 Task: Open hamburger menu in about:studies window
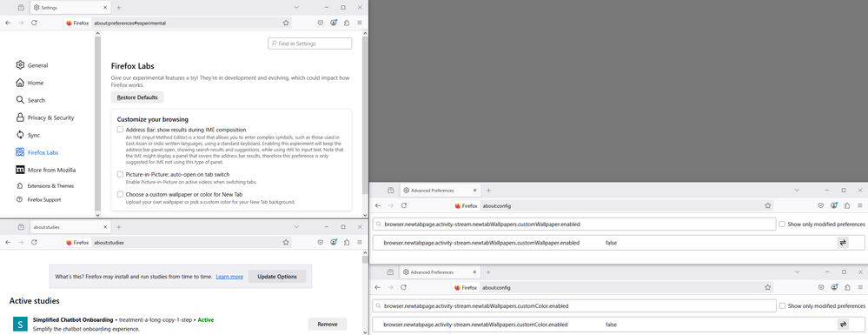pos(360,243)
